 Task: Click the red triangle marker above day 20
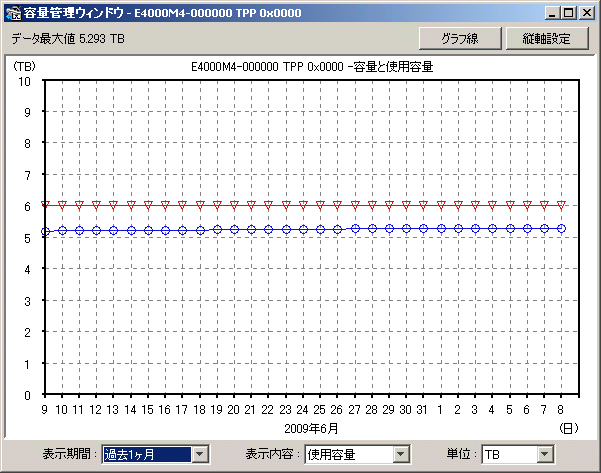tap(234, 205)
